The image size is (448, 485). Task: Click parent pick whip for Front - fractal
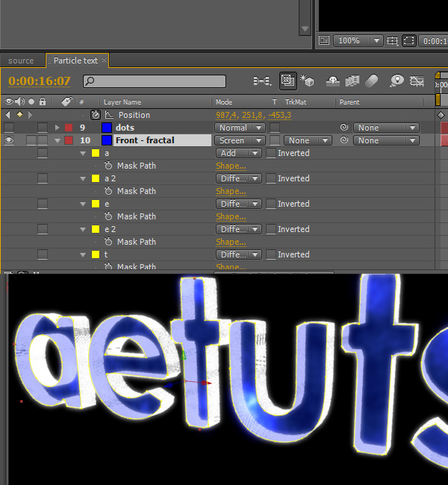pyautogui.click(x=344, y=140)
